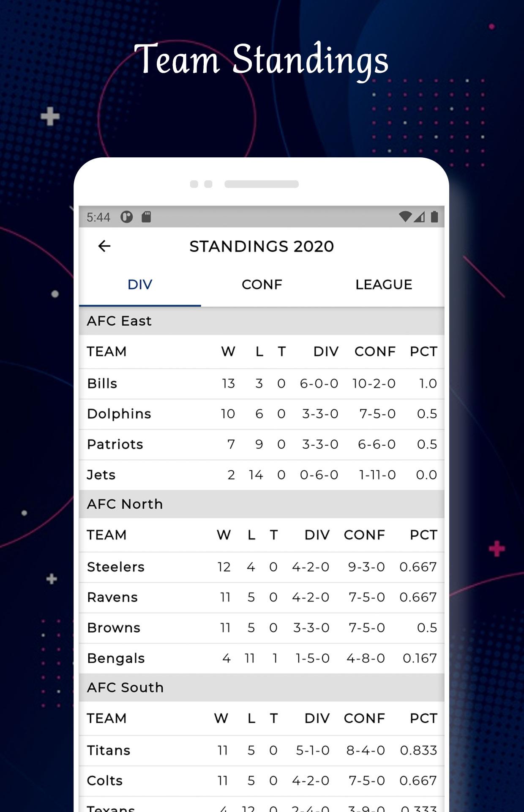This screenshot has width=524, height=812.
Task: Tap the back arrow icon
Action: [x=104, y=246]
